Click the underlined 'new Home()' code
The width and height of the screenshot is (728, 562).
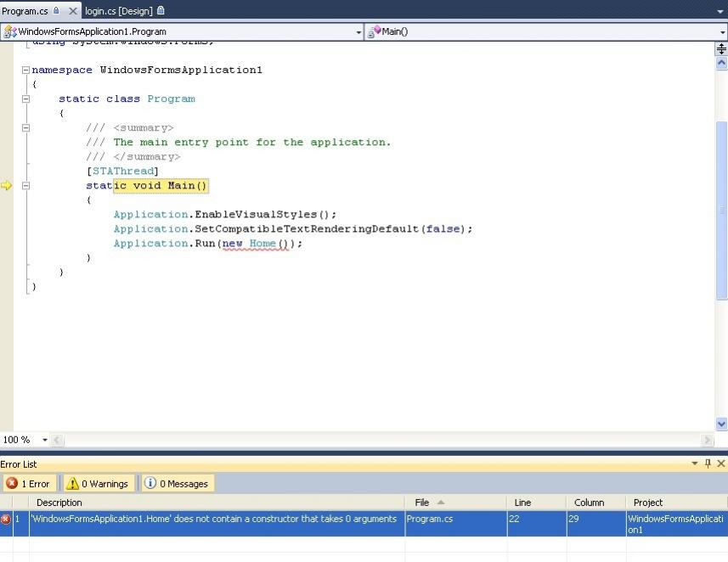(x=256, y=244)
